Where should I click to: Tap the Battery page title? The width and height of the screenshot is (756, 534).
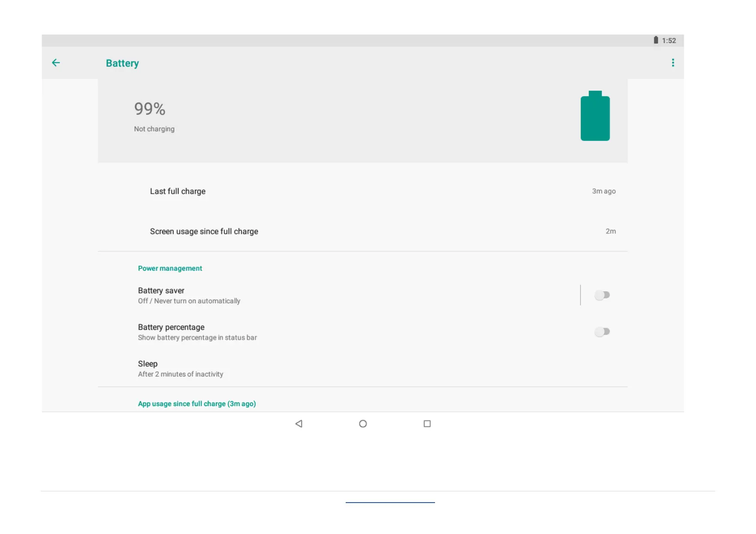(x=122, y=63)
